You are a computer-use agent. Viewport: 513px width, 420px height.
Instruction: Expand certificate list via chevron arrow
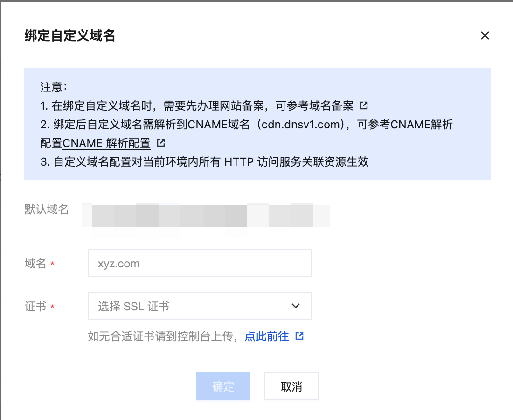(295, 306)
